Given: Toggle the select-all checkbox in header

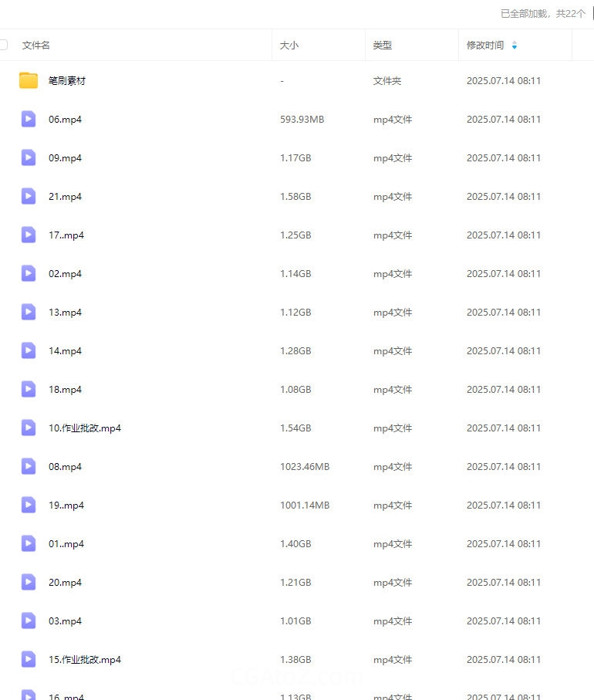Looking at the screenshot, I should [x=3, y=45].
